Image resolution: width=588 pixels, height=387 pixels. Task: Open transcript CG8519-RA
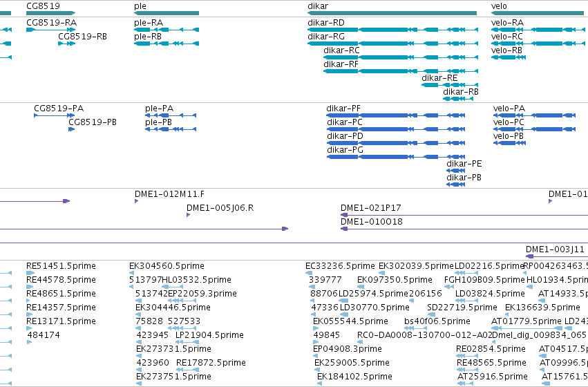click(x=50, y=30)
